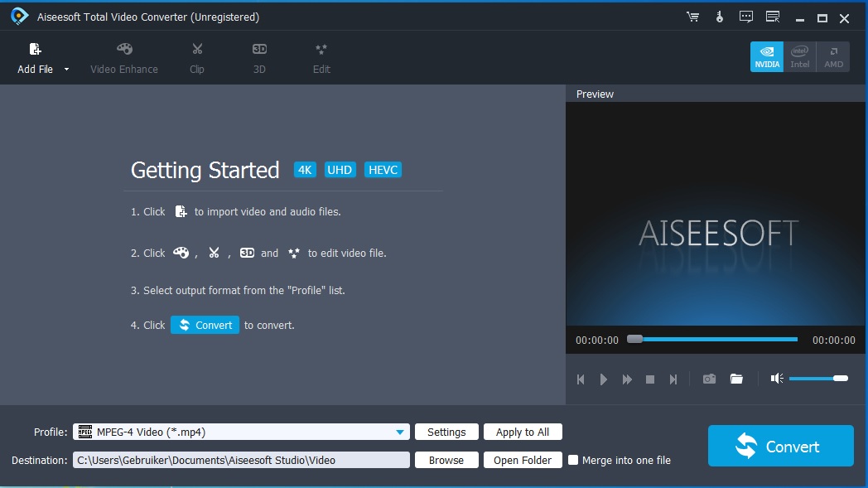This screenshot has height=488, width=868.
Task: Play the preview video
Action: [x=604, y=379]
